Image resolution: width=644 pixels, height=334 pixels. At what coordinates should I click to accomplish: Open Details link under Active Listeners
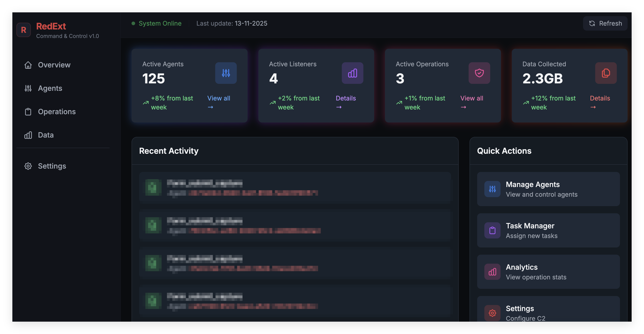click(346, 98)
